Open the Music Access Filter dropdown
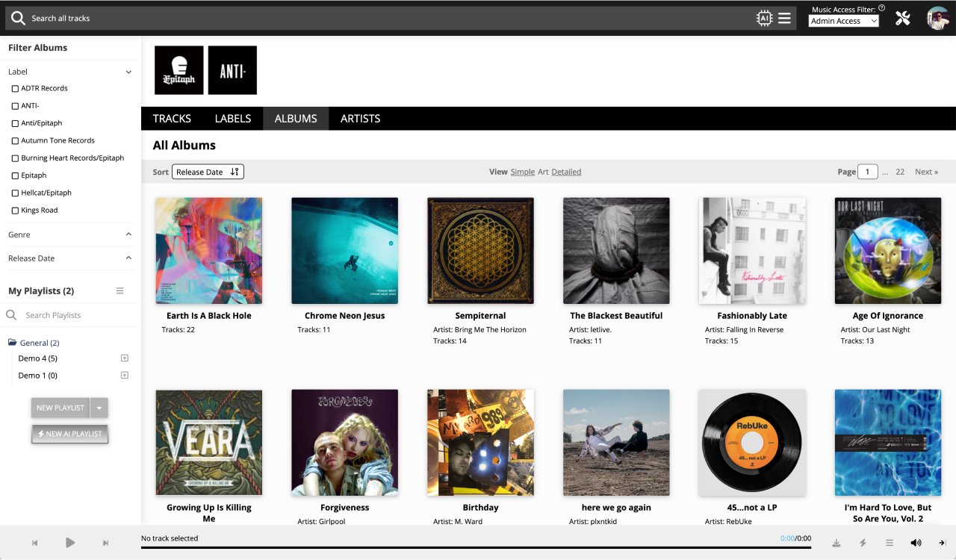Image resolution: width=956 pixels, height=560 pixels. (x=843, y=21)
